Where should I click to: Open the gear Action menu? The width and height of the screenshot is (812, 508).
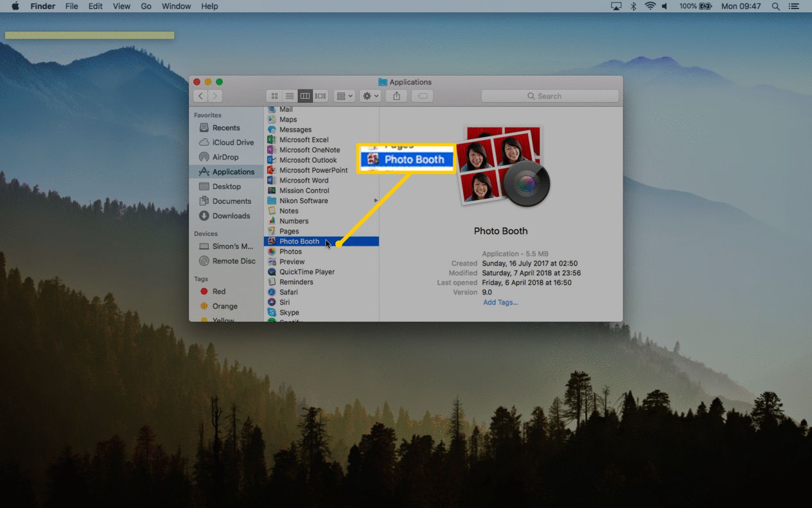click(x=371, y=96)
